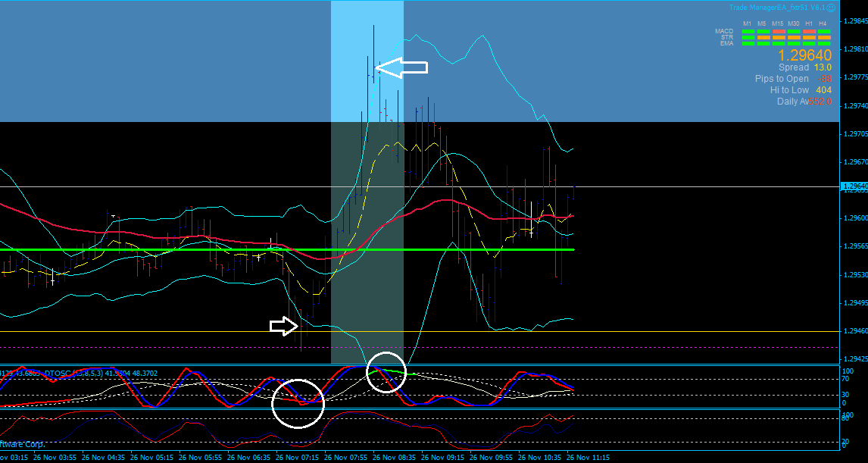Click the 26 Nov 07:55 timeline label
868x463 pixels.
point(345,458)
